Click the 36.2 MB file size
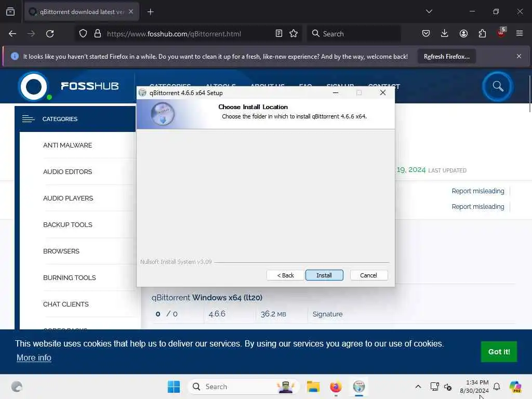 [273, 314]
